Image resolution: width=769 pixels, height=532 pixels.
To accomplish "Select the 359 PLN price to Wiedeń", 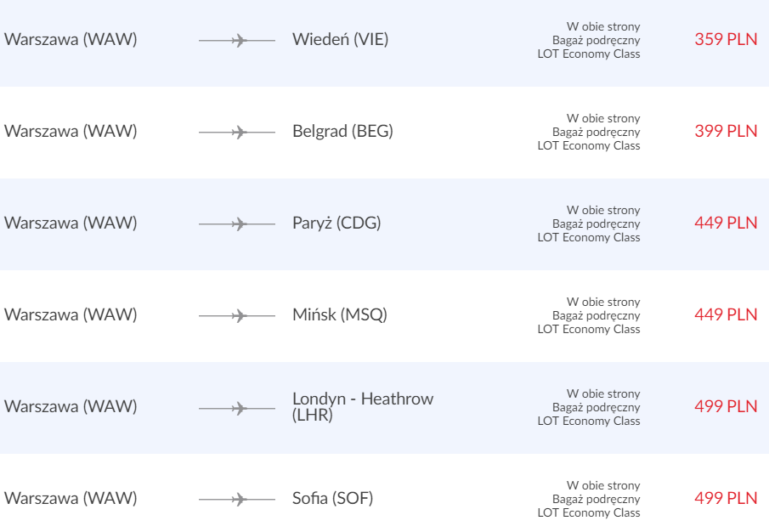I will pos(726,39).
